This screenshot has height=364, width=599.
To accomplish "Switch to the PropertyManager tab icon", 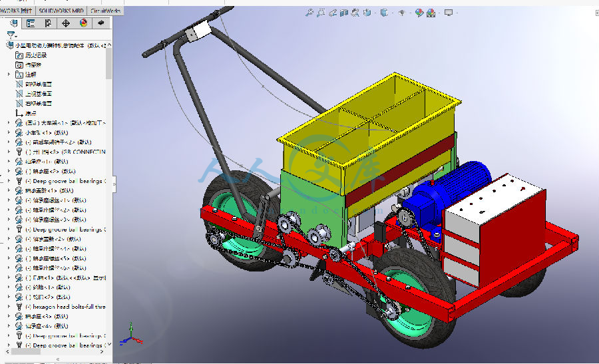I will [x=31, y=23].
